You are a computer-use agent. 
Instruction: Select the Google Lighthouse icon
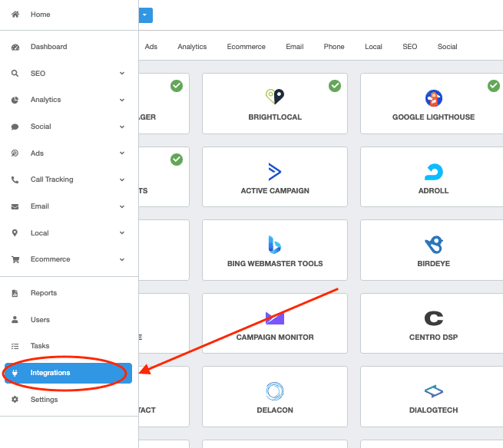tap(433, 97)
